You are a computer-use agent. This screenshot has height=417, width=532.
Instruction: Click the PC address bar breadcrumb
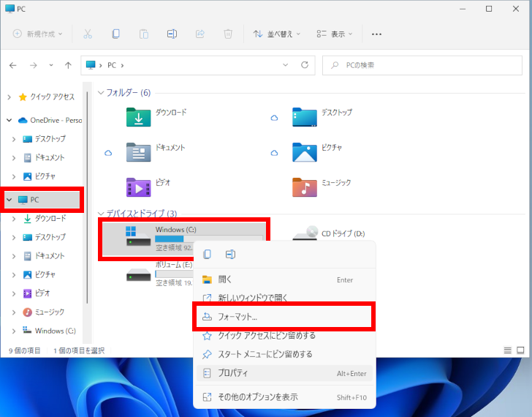pos(112,65)
